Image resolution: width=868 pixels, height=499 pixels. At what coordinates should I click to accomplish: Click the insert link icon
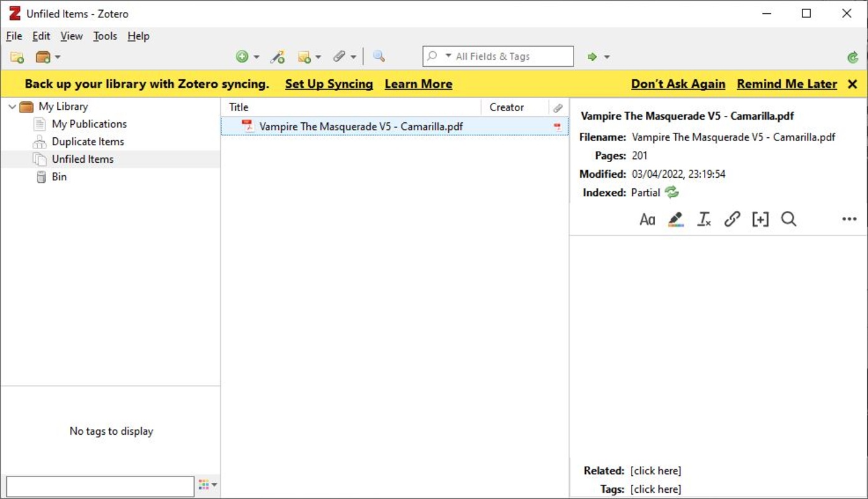click(732, 220)
